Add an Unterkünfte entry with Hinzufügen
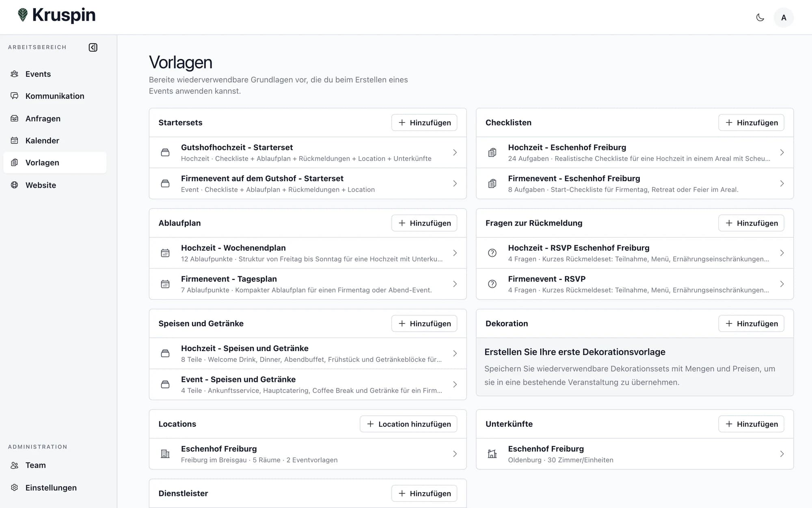 point(751,424)
